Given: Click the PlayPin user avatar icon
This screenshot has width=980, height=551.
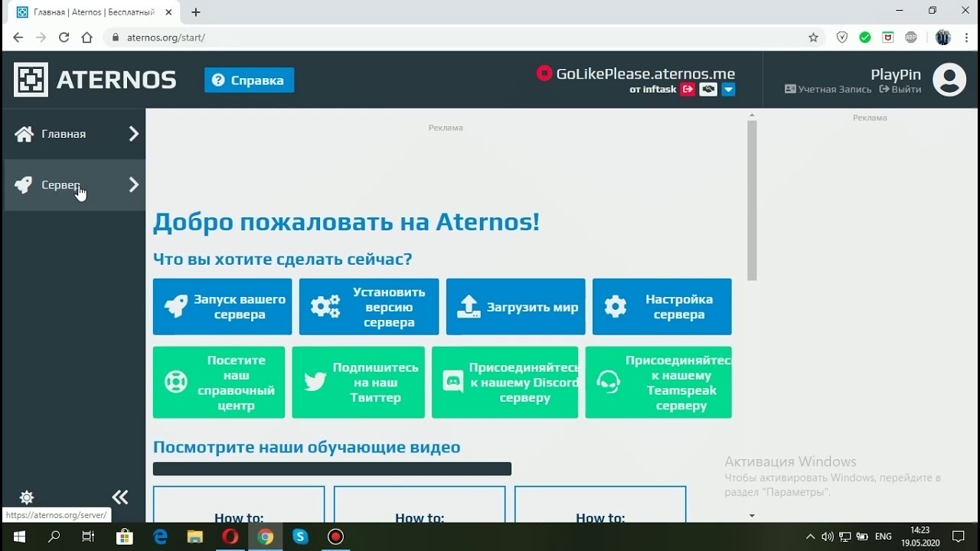Looking at the screenshot, I should (x=949, y=80).
